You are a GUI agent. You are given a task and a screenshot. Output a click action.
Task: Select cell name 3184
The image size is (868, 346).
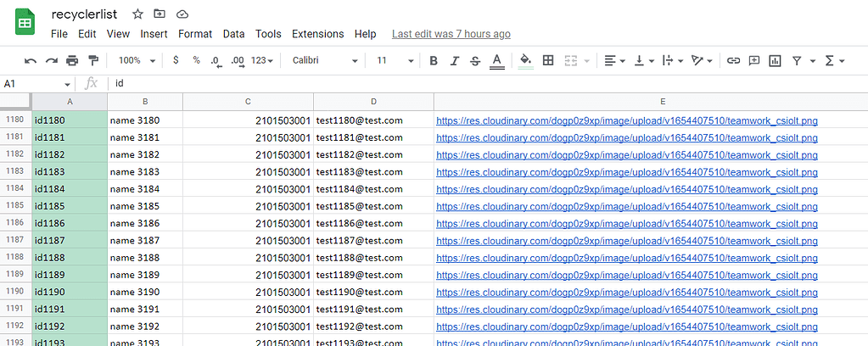[x=145, y=189]
